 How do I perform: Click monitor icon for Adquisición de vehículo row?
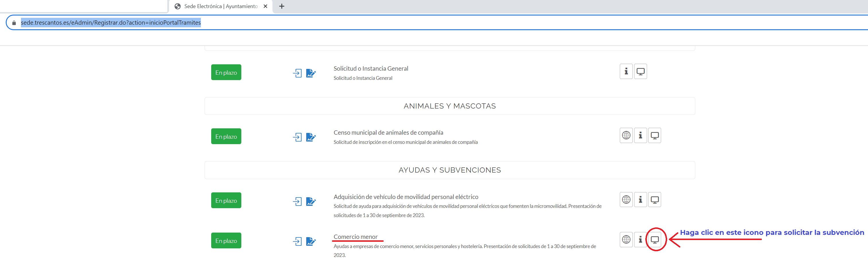click(654, 200)
